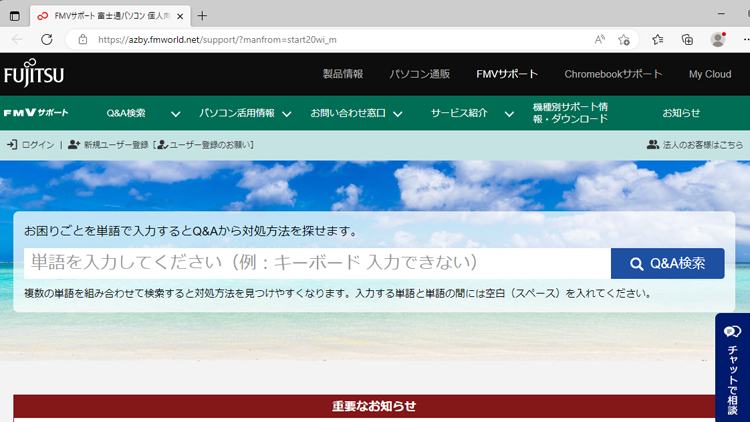Open the チャットで相談 chat widget
This screenshot has width=750, height=422.
click(732, 368)
